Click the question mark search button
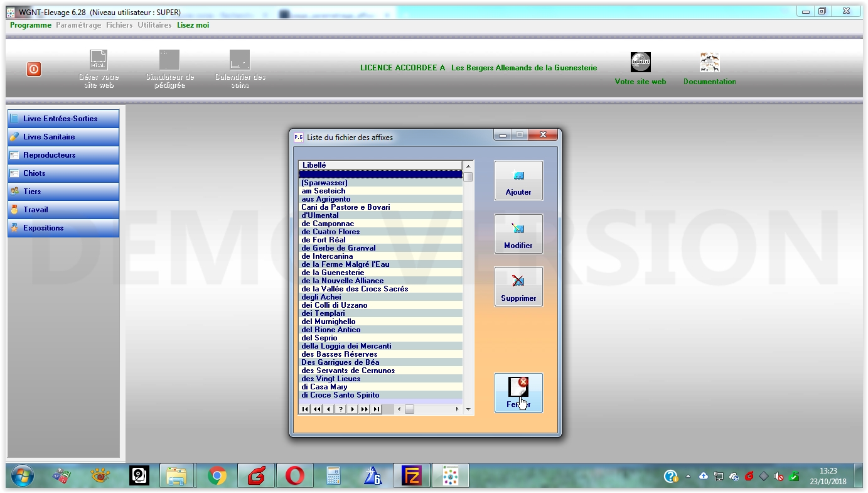868x493 pixels. pyautogui.click(x=340, y=409)
